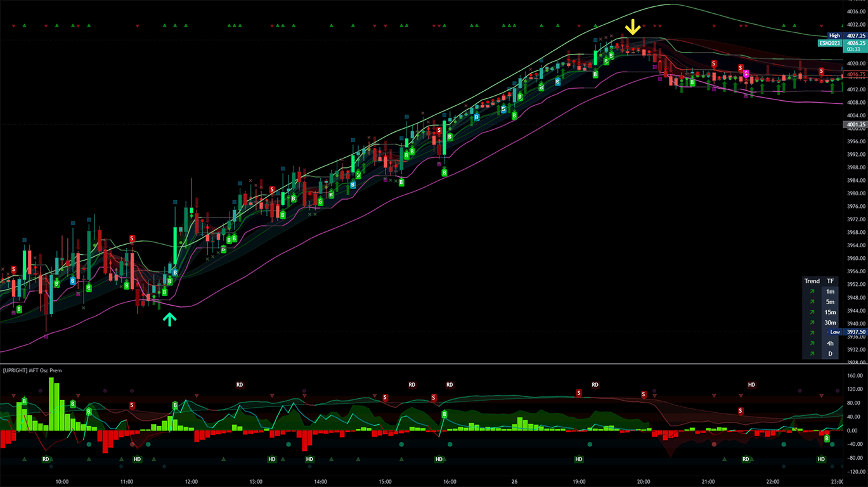Click the yellow down arrow above the price peak
The image size is (868, 487).
pos(632,27)
